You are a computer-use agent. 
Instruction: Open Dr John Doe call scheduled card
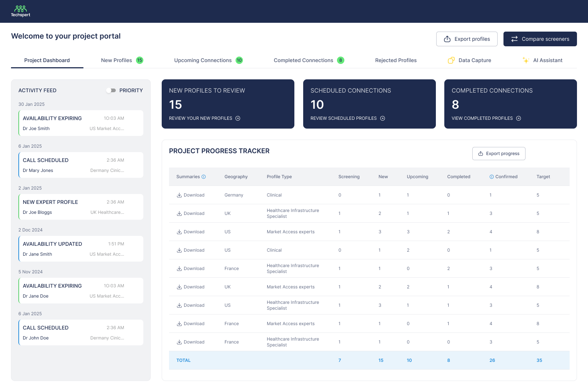tap(81, 332)
